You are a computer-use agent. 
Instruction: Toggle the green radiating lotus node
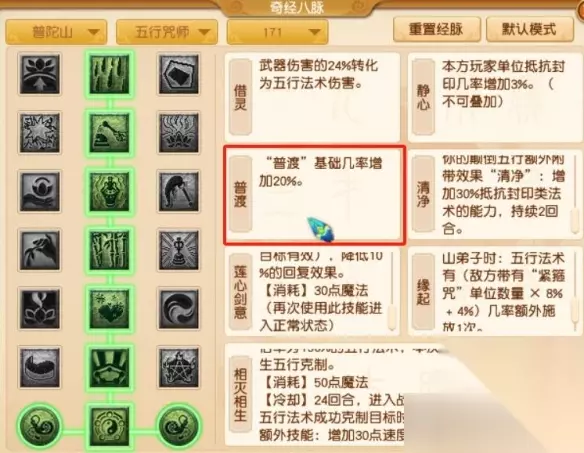110,367
